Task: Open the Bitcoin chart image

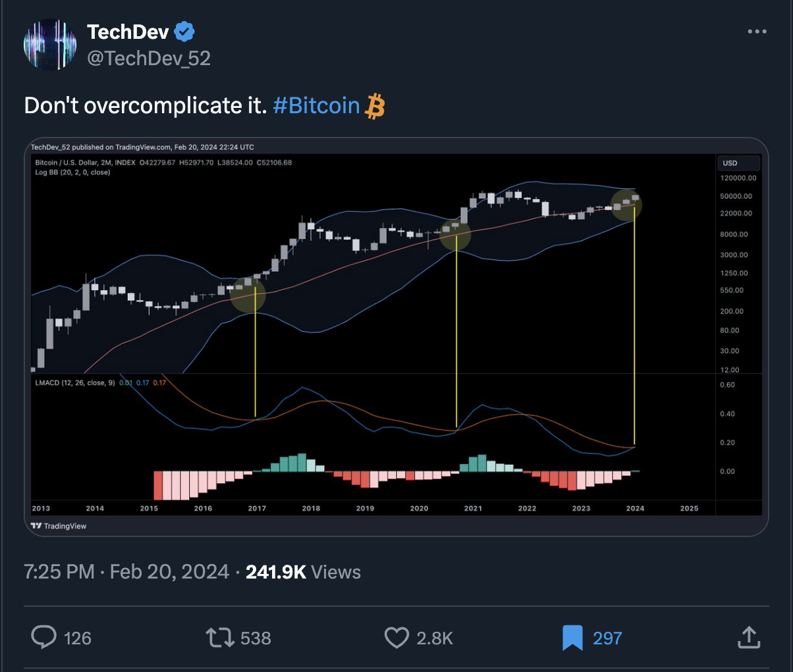Action: (396, 336)
